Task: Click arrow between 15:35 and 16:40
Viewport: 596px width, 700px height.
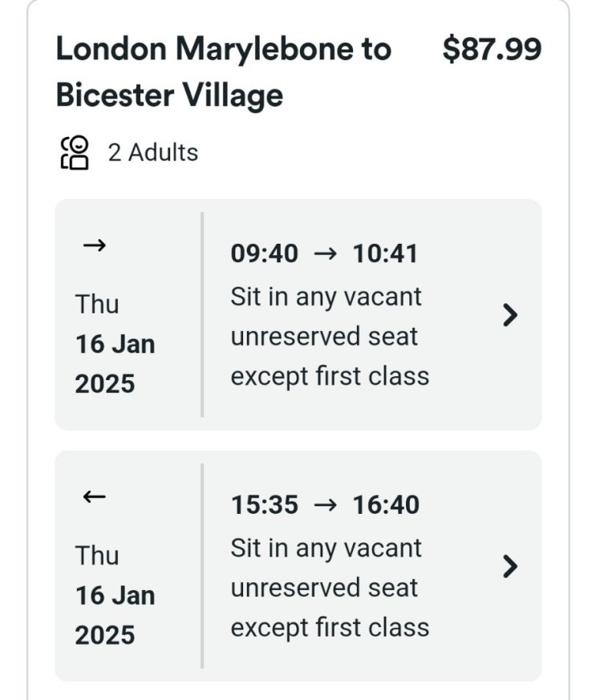Action: coord(325,505)
